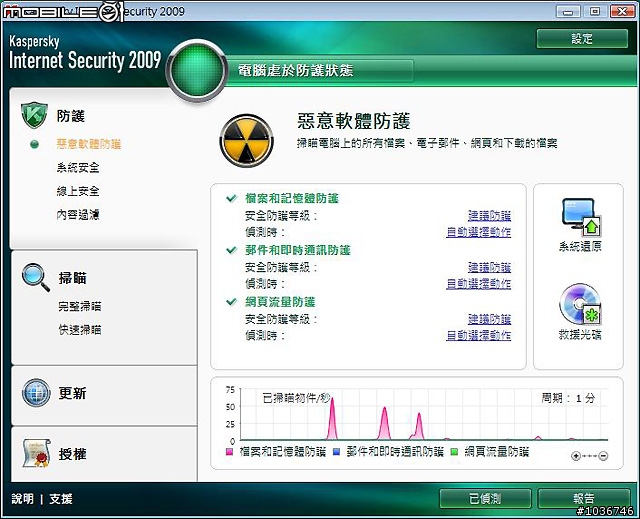Click 自動選擇動作 link under 檔案和記憶體防護
This screenshot has width=640, height=519.
(x=478, y=232)
